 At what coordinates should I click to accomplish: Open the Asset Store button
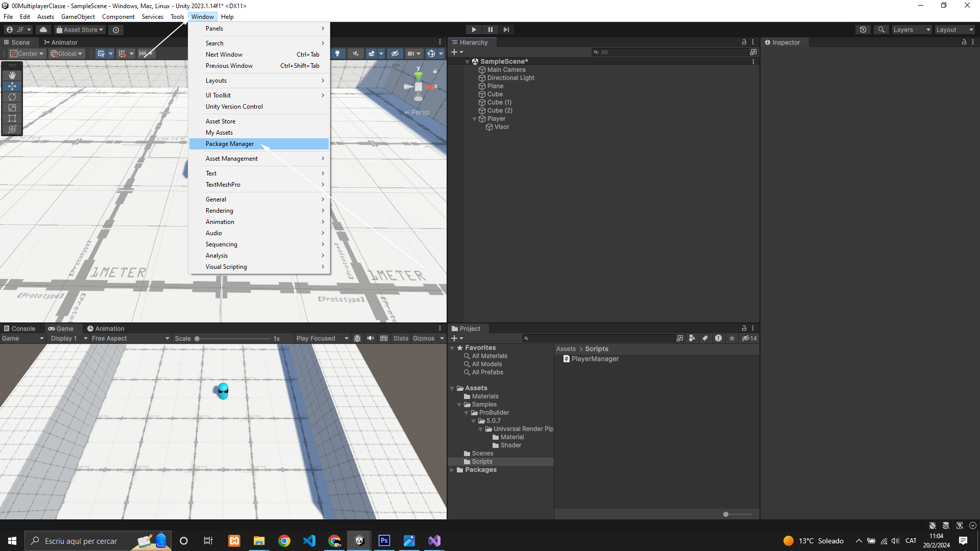pos(80,30)
